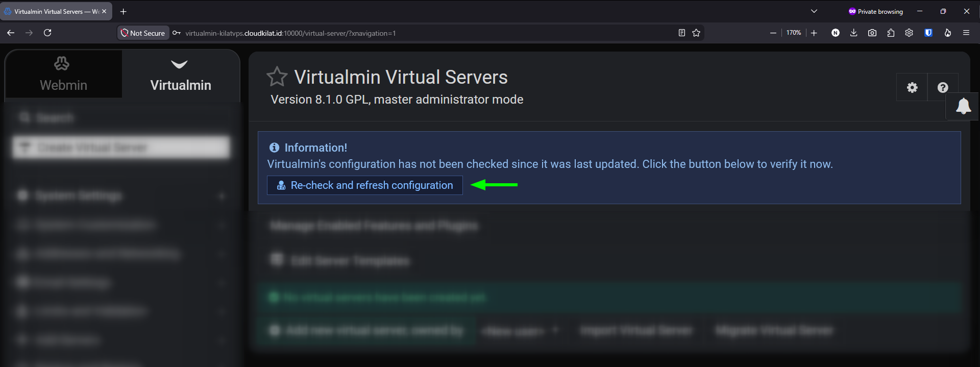
Task: Open the N extension icon in toolbar
Action: (x=836, y=33)
